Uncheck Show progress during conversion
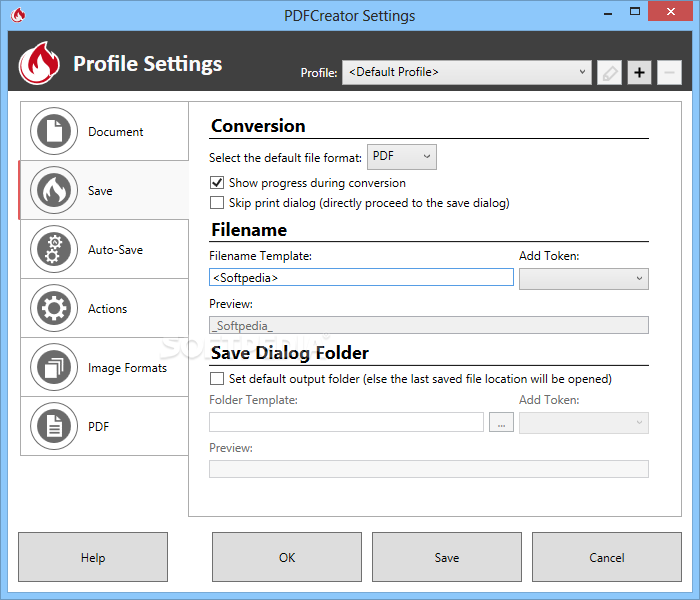The image size is (700, 600). [x=217, y=183]
